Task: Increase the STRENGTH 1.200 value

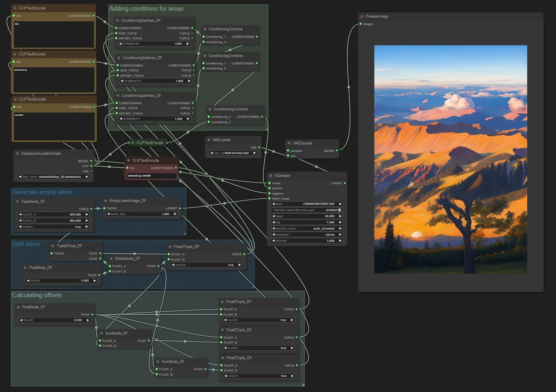Action: pos(188,119)
